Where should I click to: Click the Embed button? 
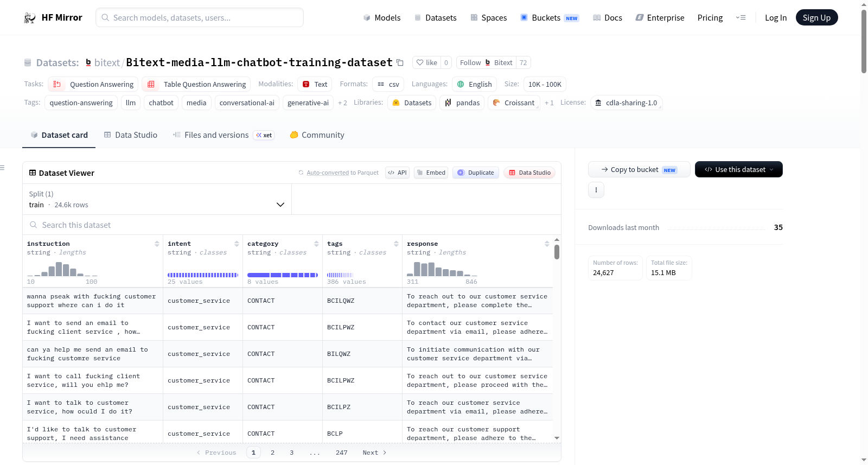(431, 173)
